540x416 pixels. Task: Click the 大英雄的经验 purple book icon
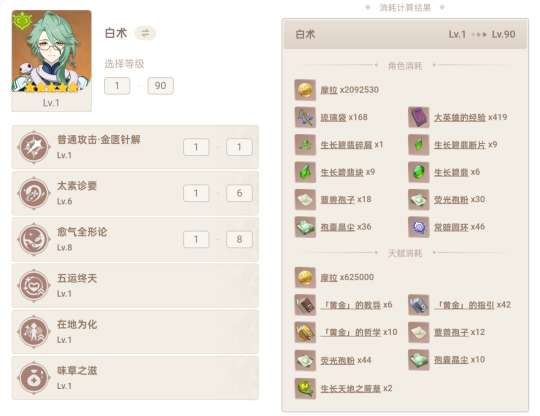(418, 117)
